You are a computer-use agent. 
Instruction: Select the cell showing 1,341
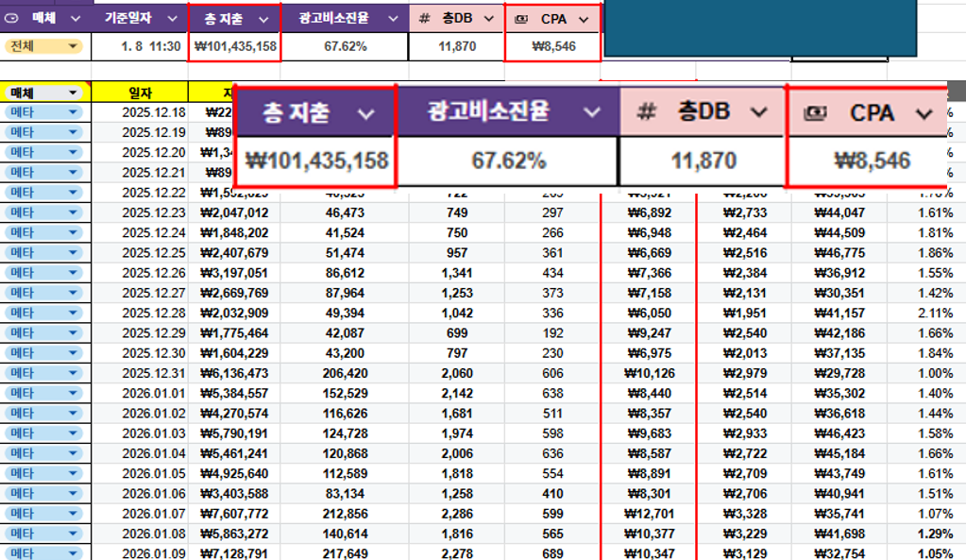tap(457, 273)
